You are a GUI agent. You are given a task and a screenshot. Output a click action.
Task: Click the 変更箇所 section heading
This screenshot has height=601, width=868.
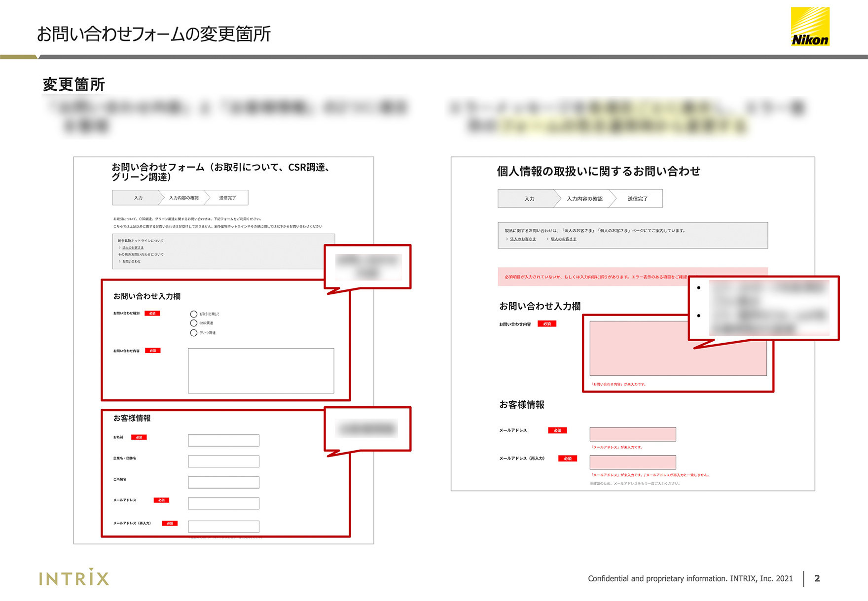pos(74,84)
